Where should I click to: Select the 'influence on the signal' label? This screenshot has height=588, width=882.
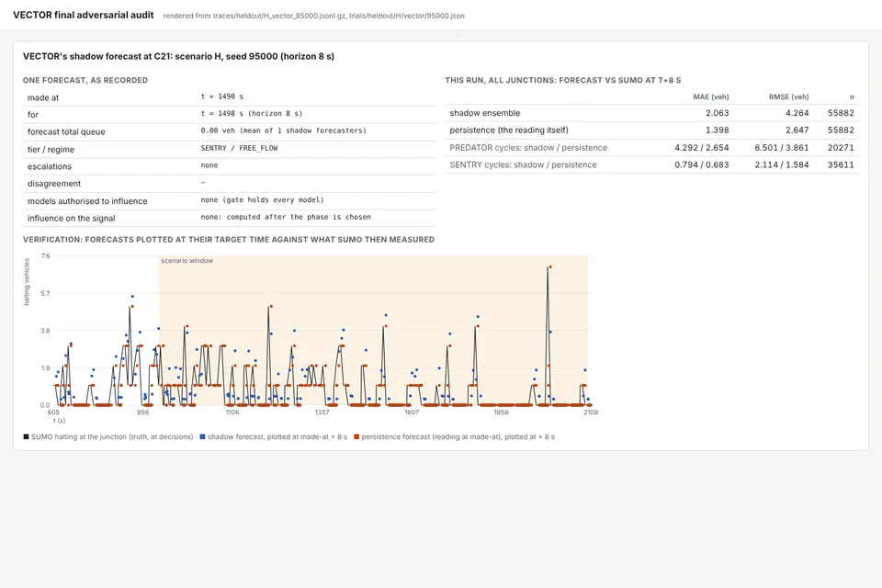pyautogui.click(x=72, y=219)
